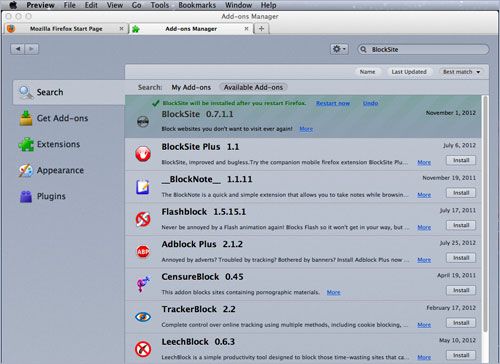Click the puzzle icon on Add-ons Manager tab

136,29
